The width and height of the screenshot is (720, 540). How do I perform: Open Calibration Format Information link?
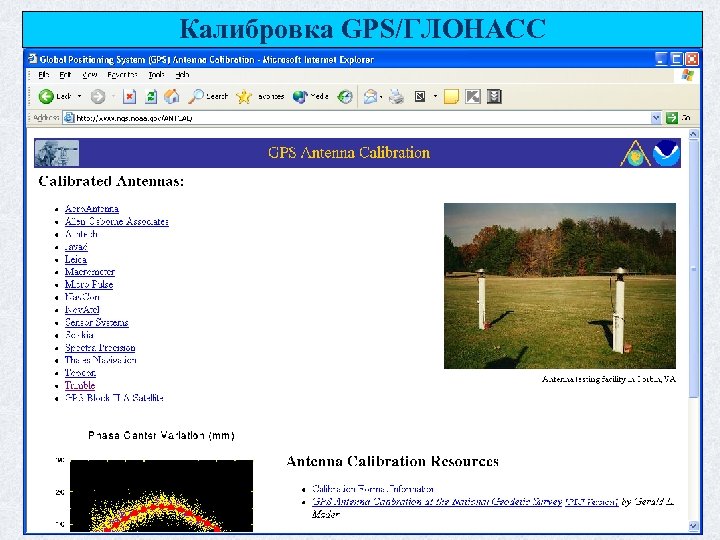point(373,489)
